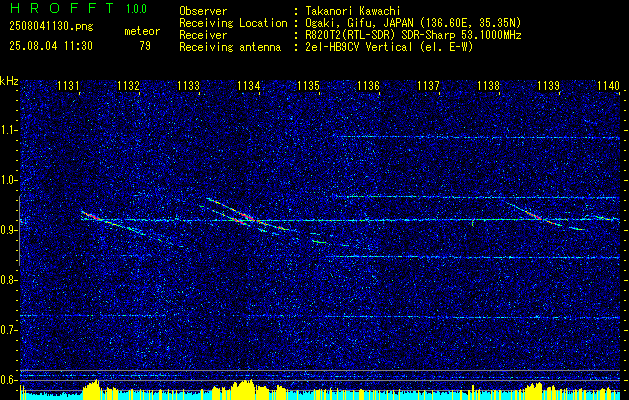
Task: Click the 1138 time axis label
Action: point(489,85)
